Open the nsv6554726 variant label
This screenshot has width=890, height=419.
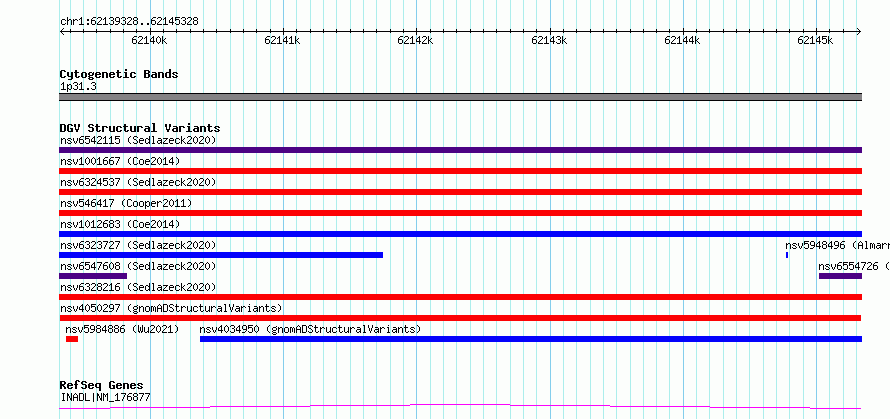click(854, 266)
